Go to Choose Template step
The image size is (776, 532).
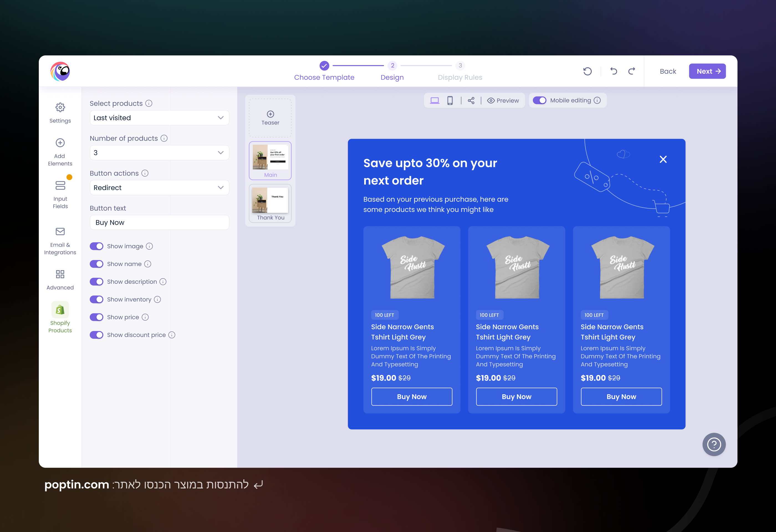coord(324,71)
